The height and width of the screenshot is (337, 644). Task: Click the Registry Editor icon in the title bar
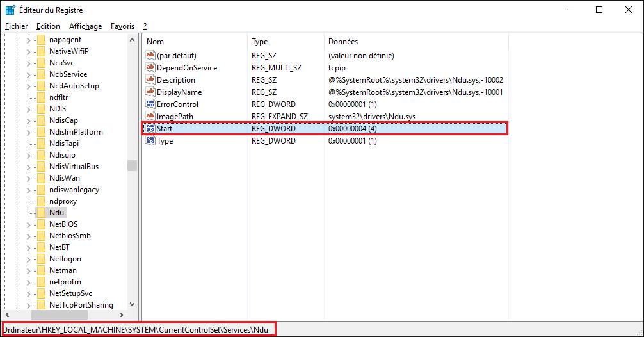coord(10,10)
